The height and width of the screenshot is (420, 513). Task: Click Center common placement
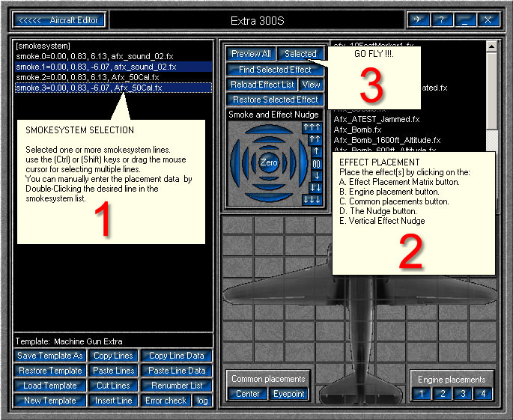coord(247,394)
